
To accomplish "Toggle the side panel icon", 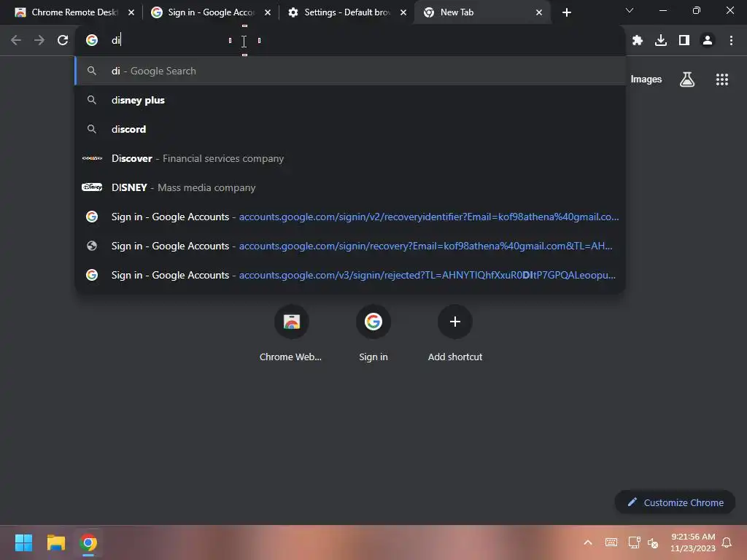I will [684, 41].
